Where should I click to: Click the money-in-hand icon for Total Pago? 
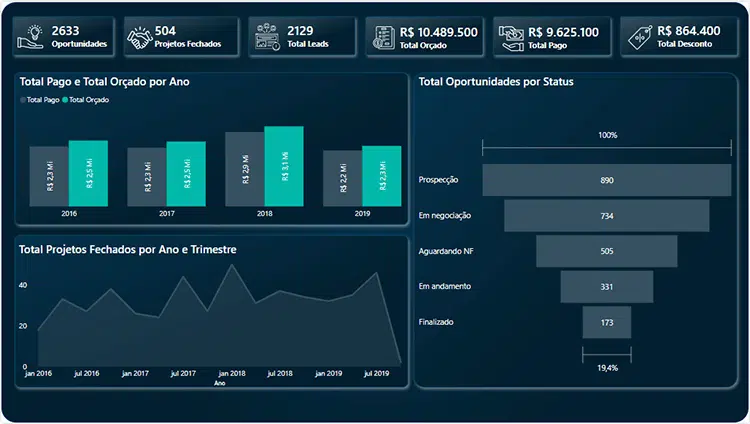coord(510,37)
